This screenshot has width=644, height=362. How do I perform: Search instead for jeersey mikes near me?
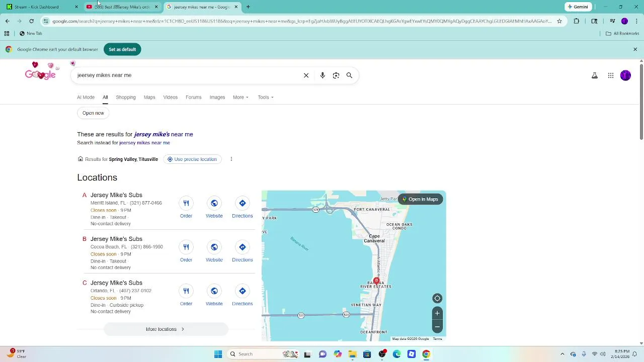pos(144,143)
